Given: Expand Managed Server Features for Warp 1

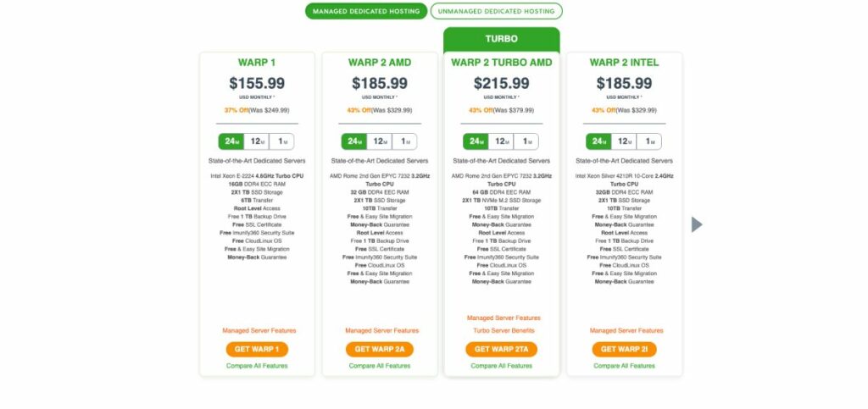Looking at the screenshot, I should coord(259,330).
